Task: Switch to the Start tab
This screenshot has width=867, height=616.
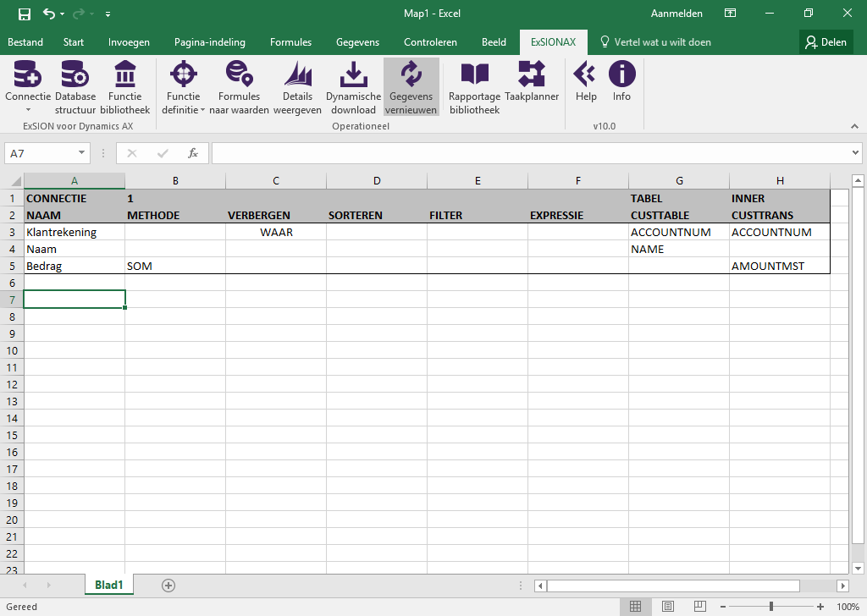Action: (74, 42)
